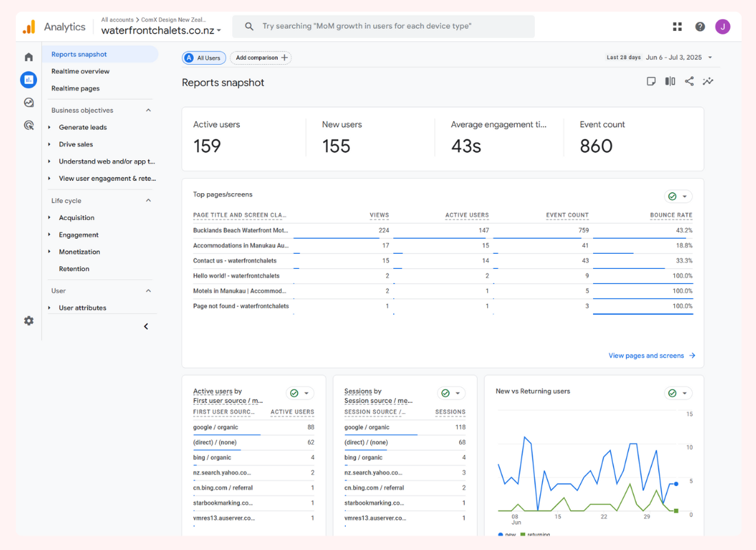This screenshot has width=756, height=550.
Task: Click the check status icon on Active users by card
Action: 294,393
